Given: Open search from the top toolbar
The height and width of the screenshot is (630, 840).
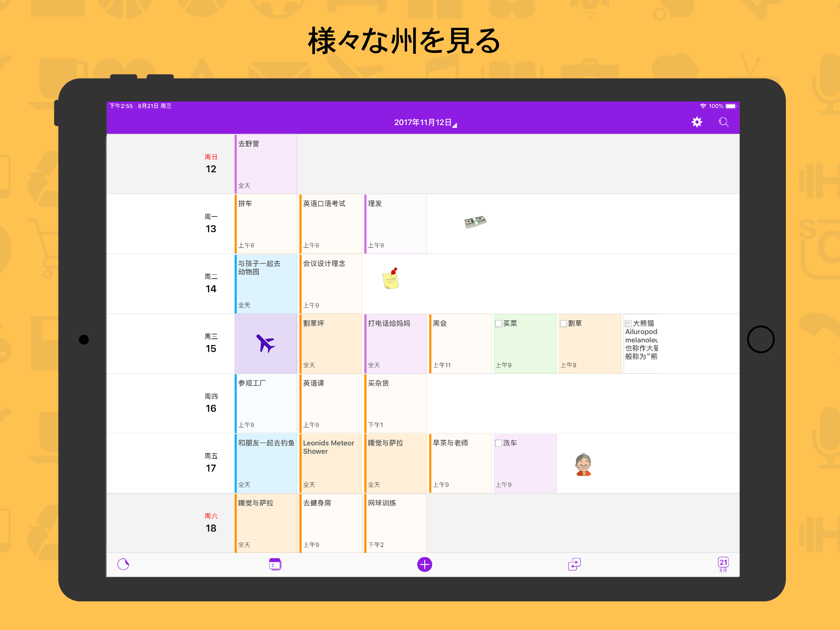Looking at the screenshot, I should click(x=723, y=122).
